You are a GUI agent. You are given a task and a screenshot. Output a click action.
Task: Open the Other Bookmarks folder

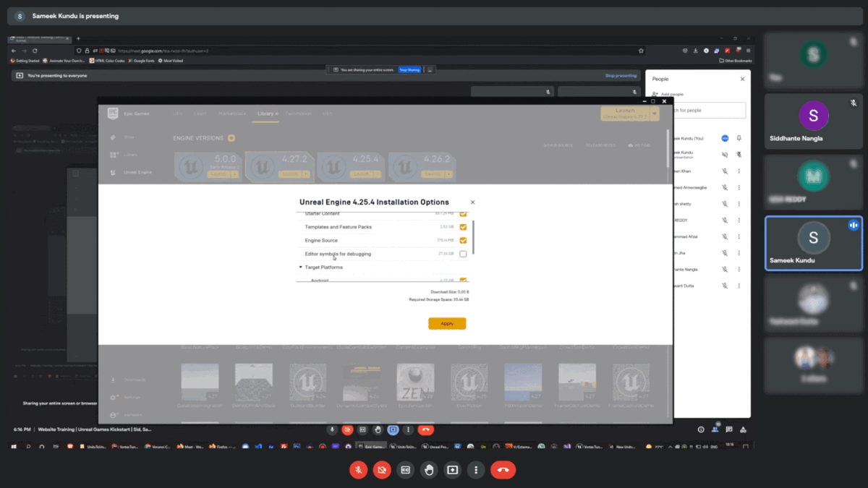coord(736,61)
